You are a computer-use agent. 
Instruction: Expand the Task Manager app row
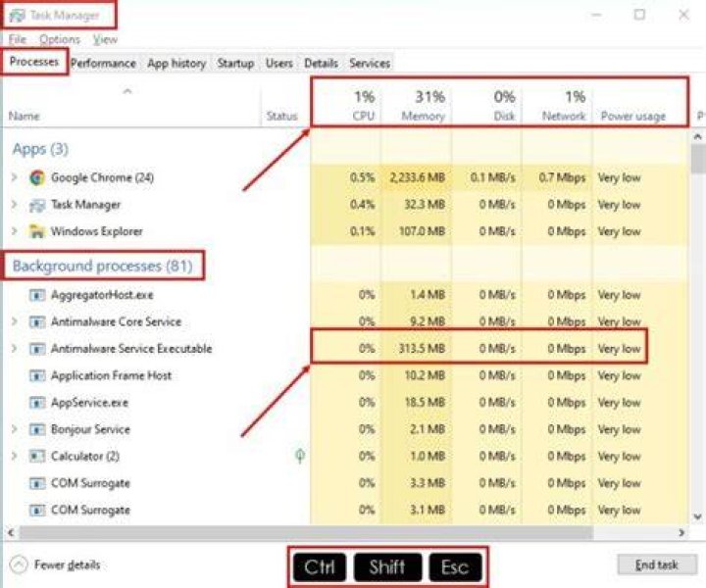point(15,205)
